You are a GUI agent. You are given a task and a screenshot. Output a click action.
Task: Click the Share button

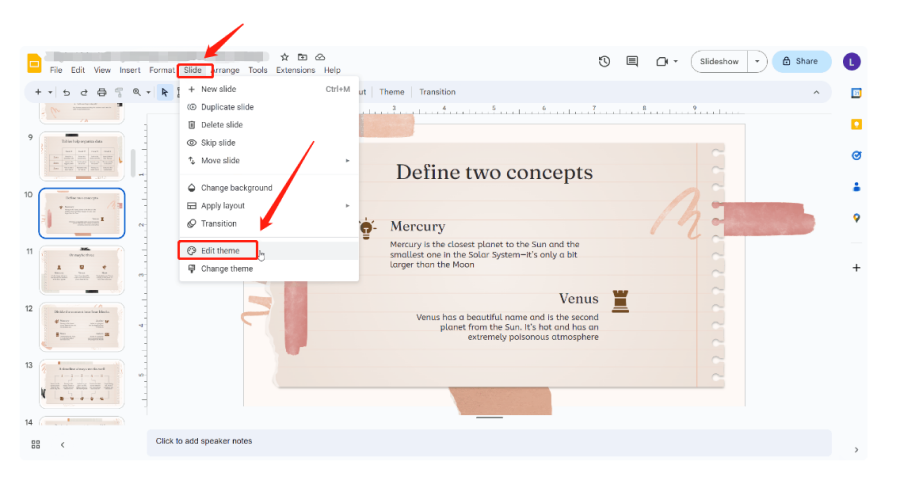coord(801,61)
